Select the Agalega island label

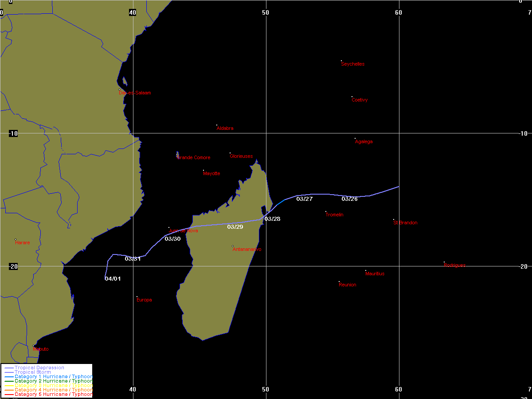pyautogui.click(x=364, y=142)
